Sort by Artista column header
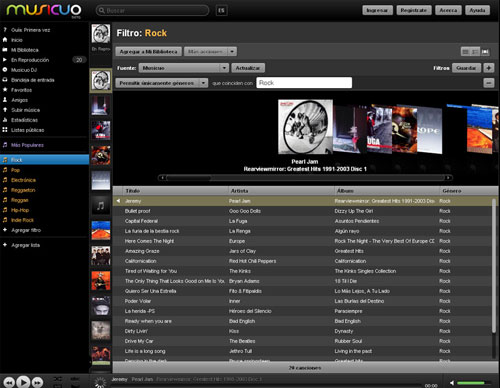The image size is (500, 388). (x=281, y=191)
